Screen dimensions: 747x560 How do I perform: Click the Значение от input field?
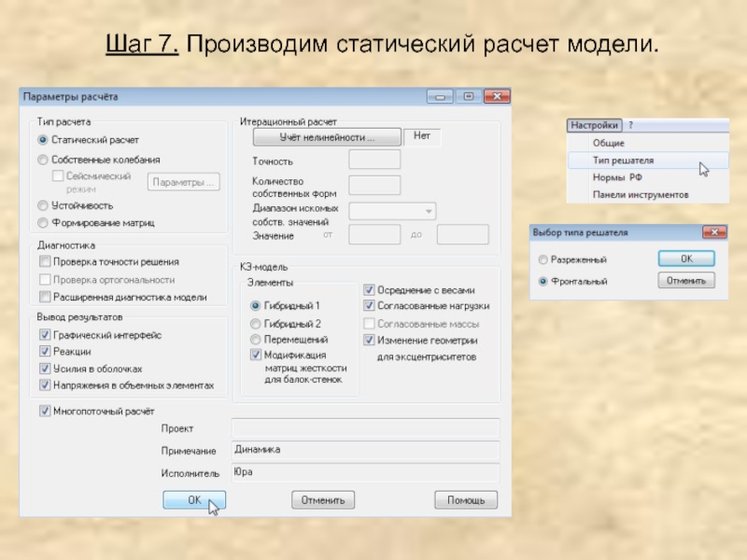[374, 234]
